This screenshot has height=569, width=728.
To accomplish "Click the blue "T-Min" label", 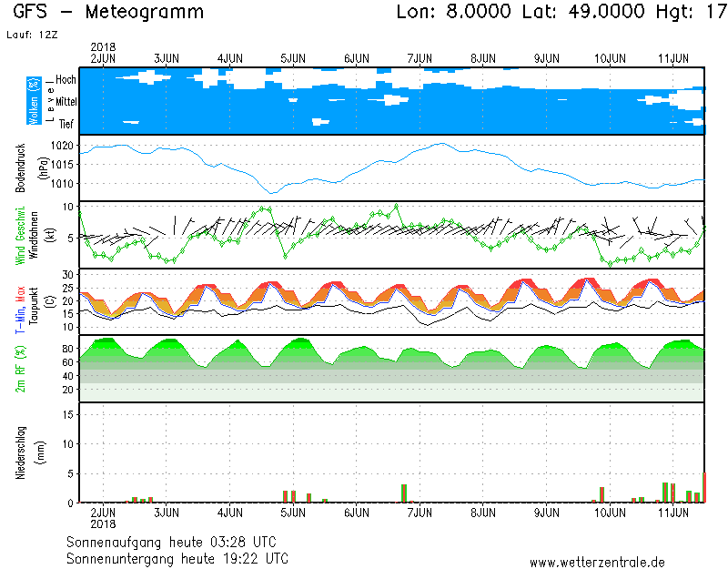I will [x=20, y=318].
